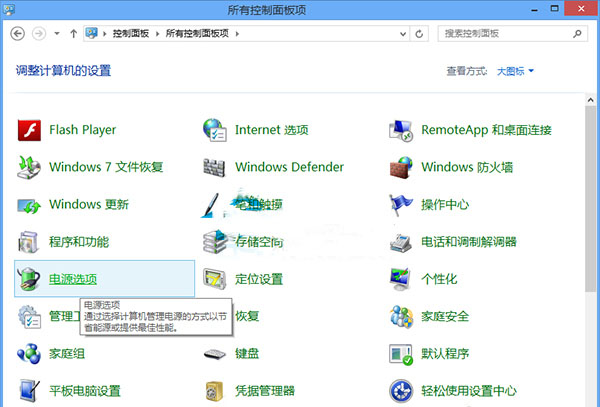Open the 键盘 text link
The width and height of the screenshot is (600, 407).
pyautogui.click(x=247, y=353)
